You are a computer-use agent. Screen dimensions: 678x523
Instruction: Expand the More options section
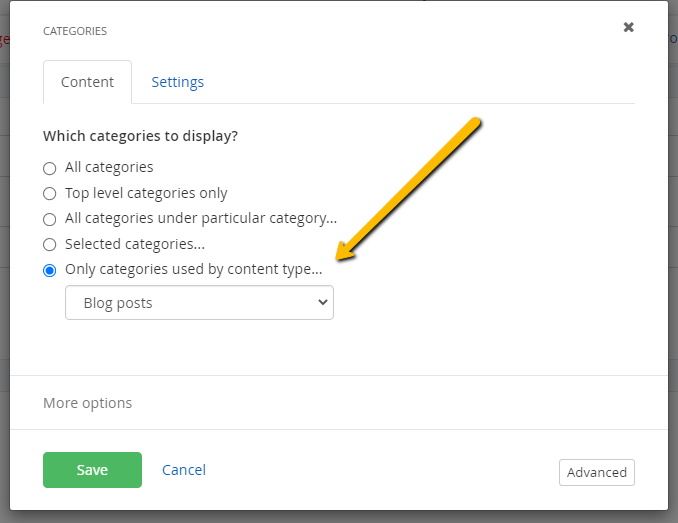click(87, 403)
